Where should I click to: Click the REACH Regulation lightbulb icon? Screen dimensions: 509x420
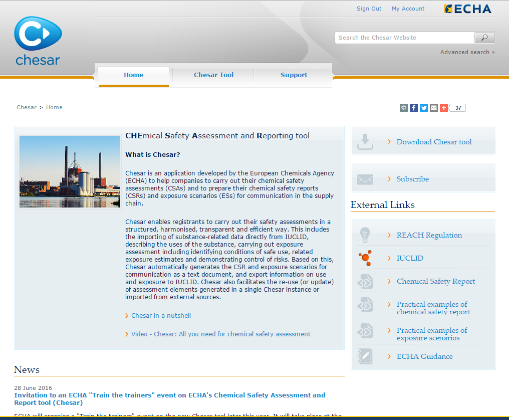click(365, 235)
